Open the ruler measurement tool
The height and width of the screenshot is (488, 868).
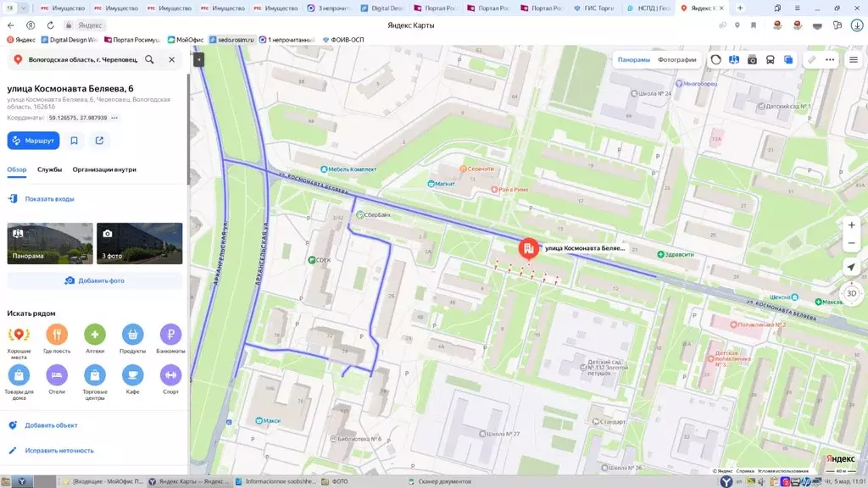click(811, 60)
